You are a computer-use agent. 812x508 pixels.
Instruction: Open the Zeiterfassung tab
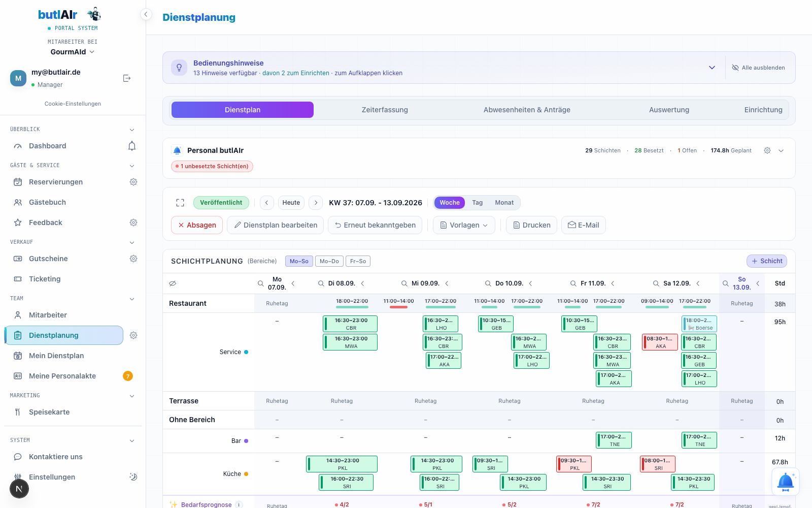(385, 110)
